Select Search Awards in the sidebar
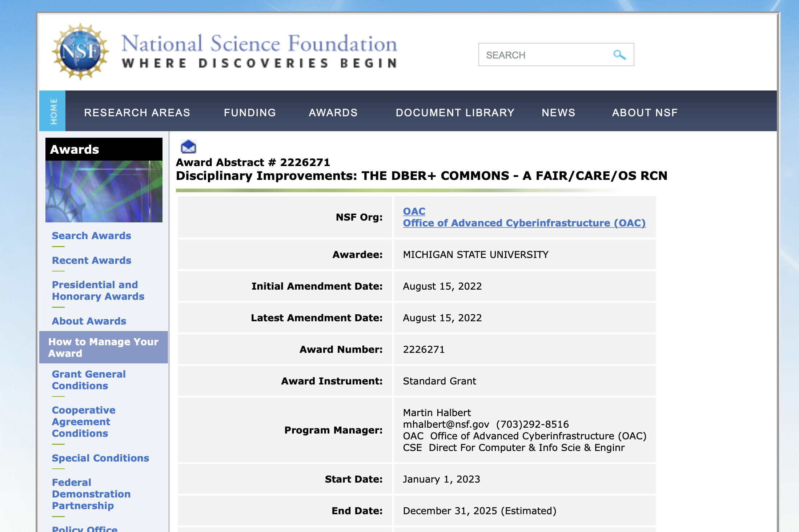The image size is (799, 532). pyautogui.click(x=92, y=236)
